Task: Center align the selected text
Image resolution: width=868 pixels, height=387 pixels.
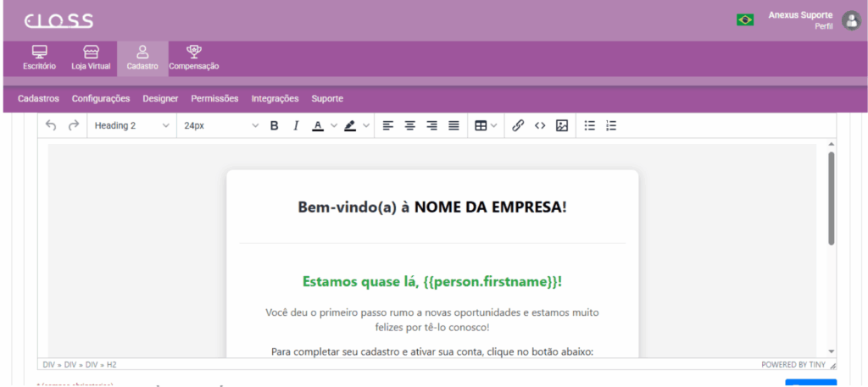Action: click(409, 125)
